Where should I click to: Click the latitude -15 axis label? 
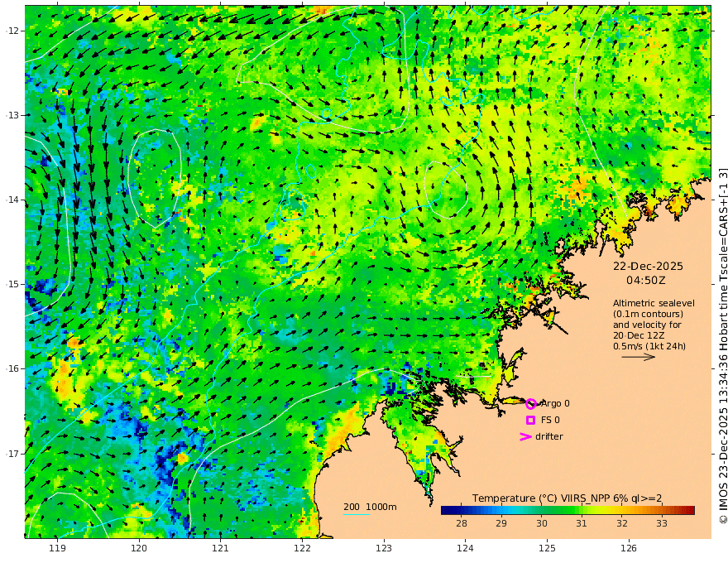click(x=12, y=284)
